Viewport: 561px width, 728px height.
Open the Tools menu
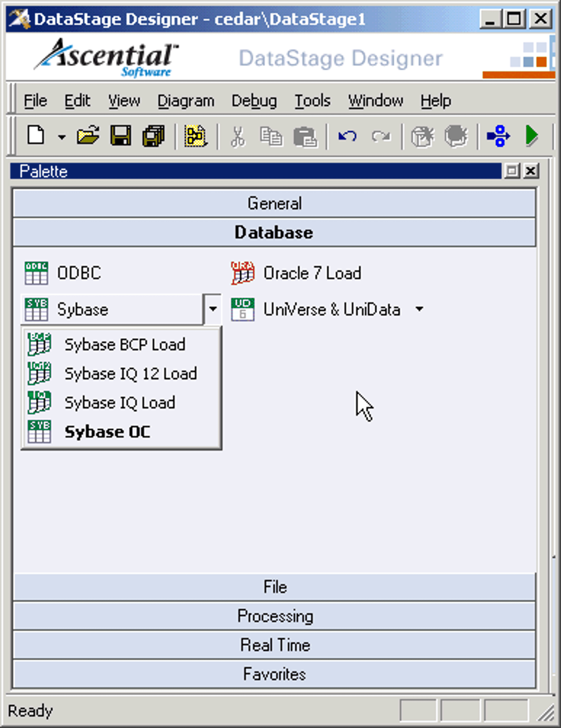(x=313, y=101)
